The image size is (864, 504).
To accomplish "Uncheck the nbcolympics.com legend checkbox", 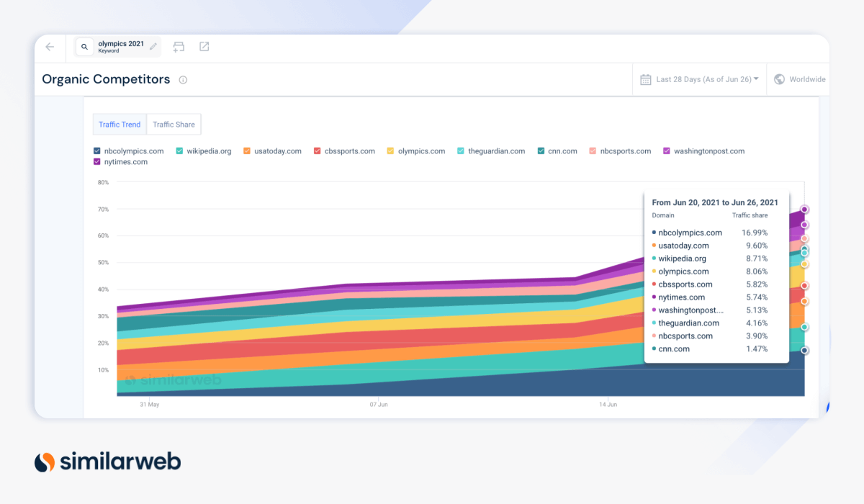I will [97, 151].
